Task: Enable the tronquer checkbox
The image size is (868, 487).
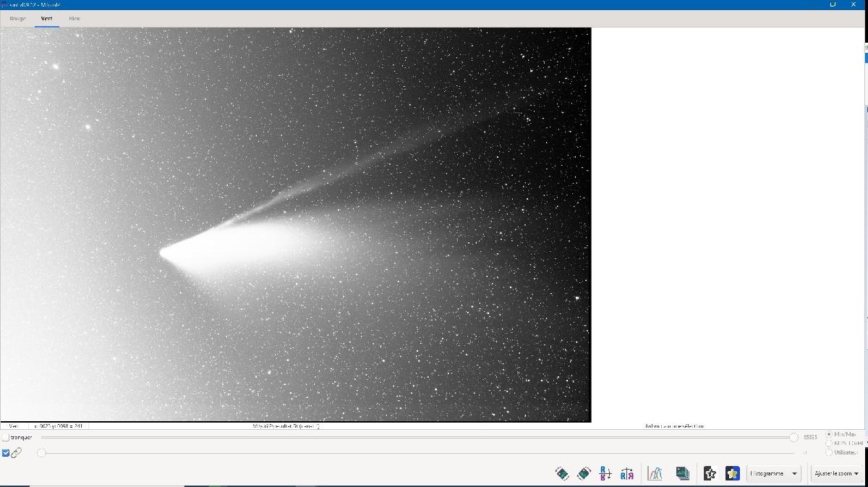Action: click(x=6, y=438)
